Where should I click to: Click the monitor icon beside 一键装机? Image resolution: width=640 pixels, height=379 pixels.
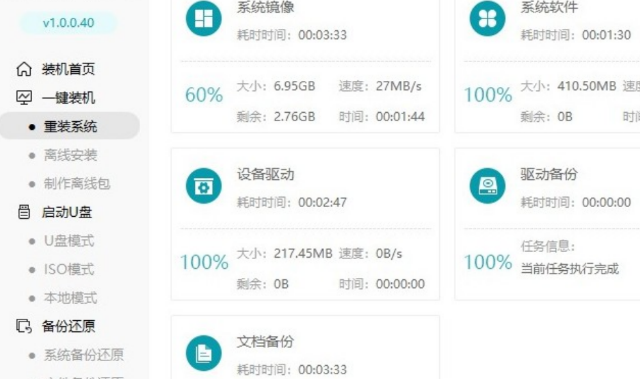tap(24, 98)
